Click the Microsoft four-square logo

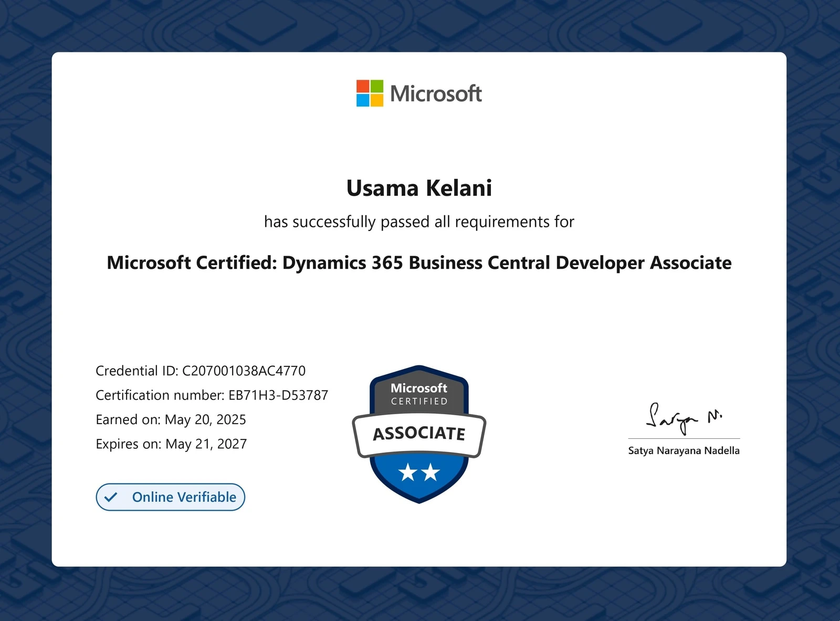click(370, 93)
